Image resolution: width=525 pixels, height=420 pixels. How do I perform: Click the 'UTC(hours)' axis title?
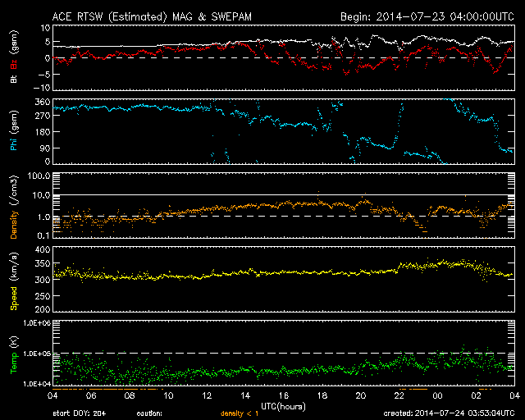pos(283,407)
